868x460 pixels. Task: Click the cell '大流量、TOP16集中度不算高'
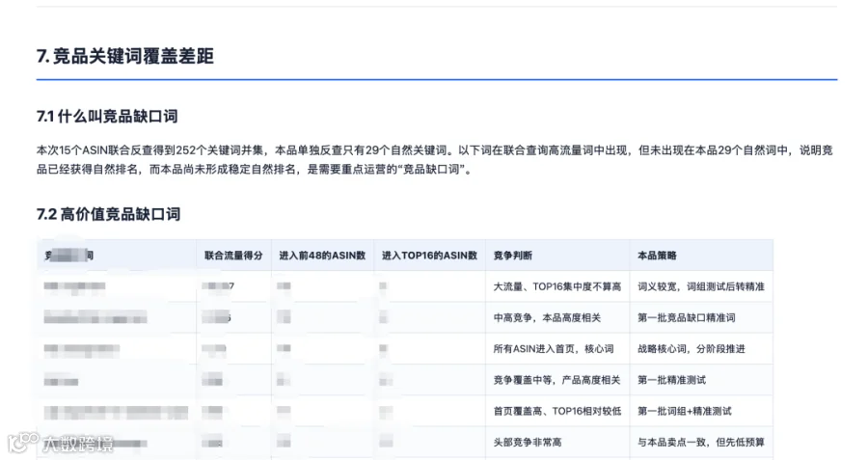(556, 286)
